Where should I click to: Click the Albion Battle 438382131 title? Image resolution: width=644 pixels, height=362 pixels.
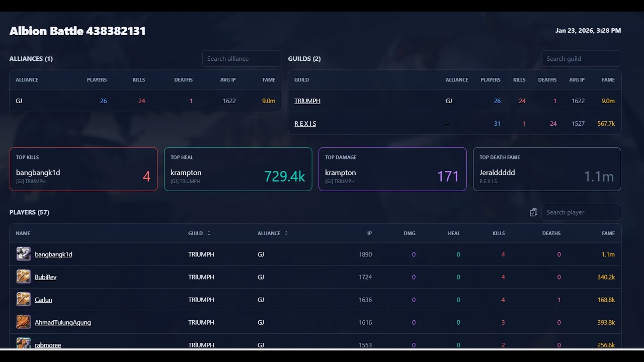click(x=77, y=31)
